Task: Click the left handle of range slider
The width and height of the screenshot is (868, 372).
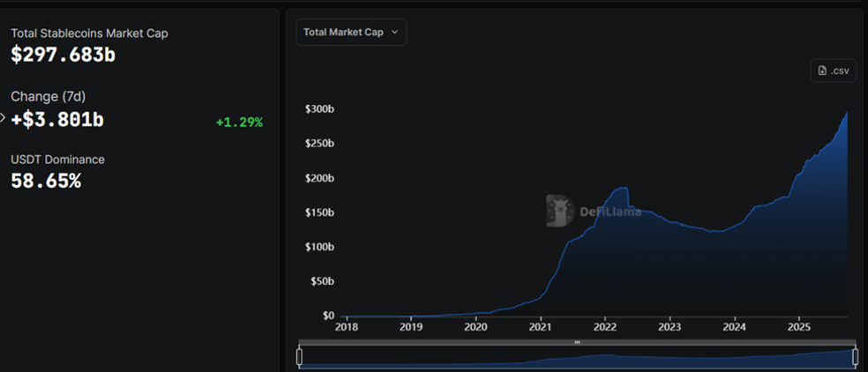Action: 300,356
